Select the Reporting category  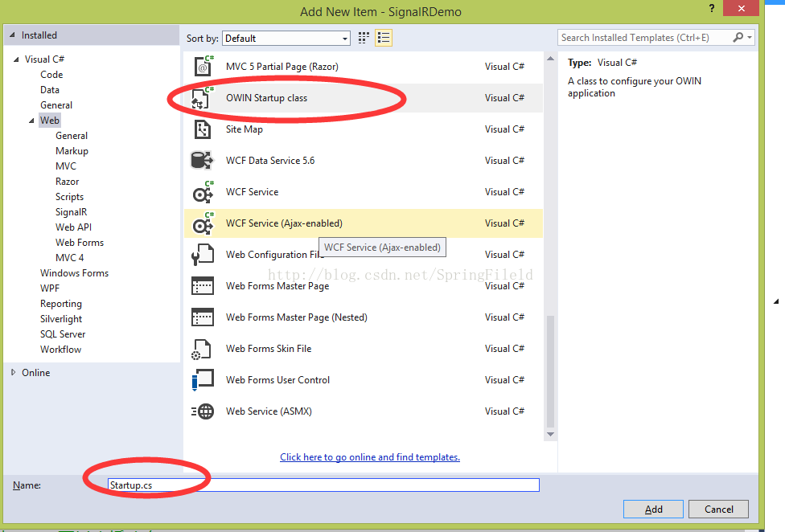pyautogui.click(x=60, y=304)
